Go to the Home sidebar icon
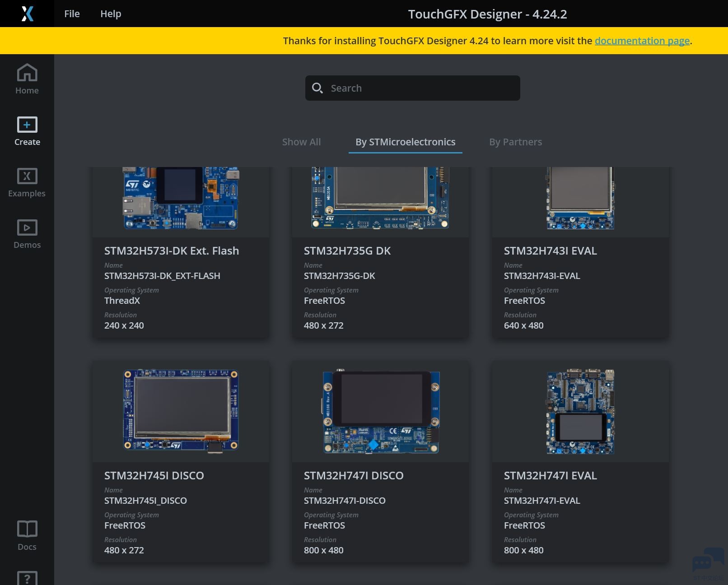The image size is (728, 585). (x=27, y=73)
